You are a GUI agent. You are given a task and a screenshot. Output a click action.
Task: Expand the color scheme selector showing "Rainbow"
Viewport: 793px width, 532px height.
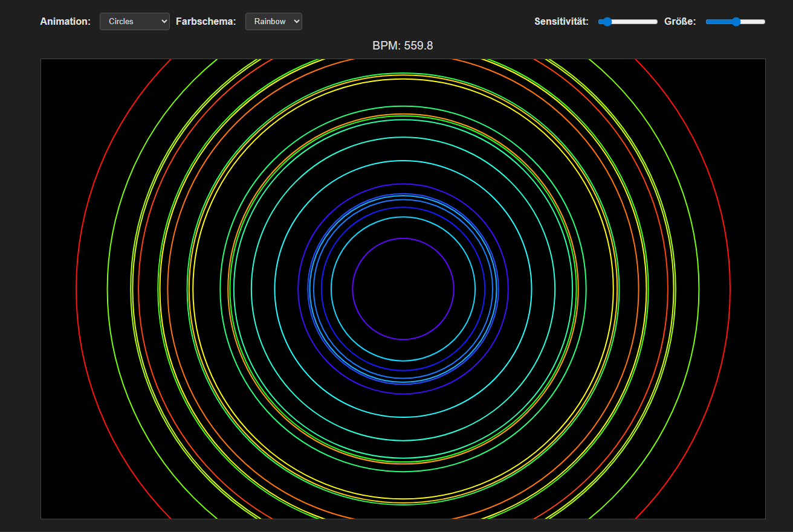pyautogui.click(x=273, y=21)
